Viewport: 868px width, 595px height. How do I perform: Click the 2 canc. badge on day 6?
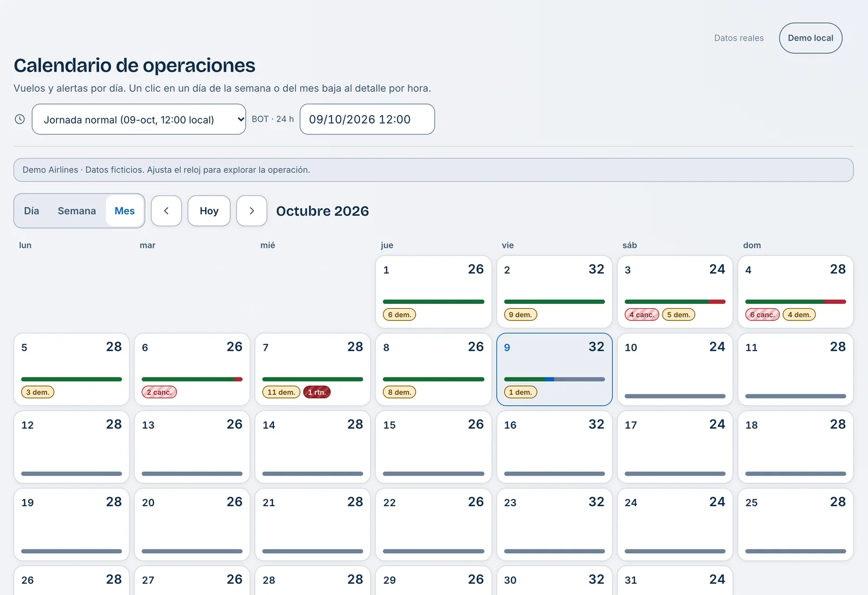[x=159, y=392]
